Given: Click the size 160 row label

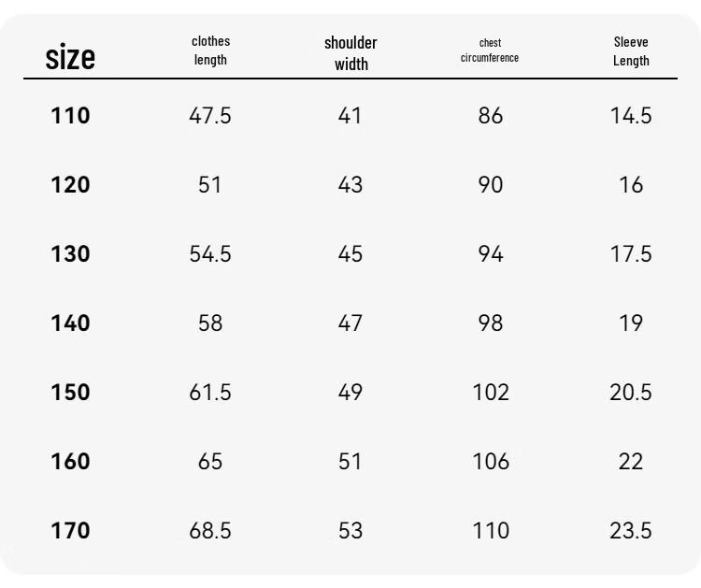Looking at the screenshot, I should tap(70, 461).
